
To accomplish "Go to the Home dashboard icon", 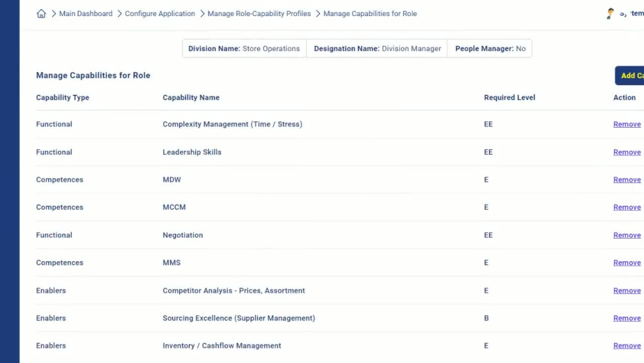I will tap(41, 14).
